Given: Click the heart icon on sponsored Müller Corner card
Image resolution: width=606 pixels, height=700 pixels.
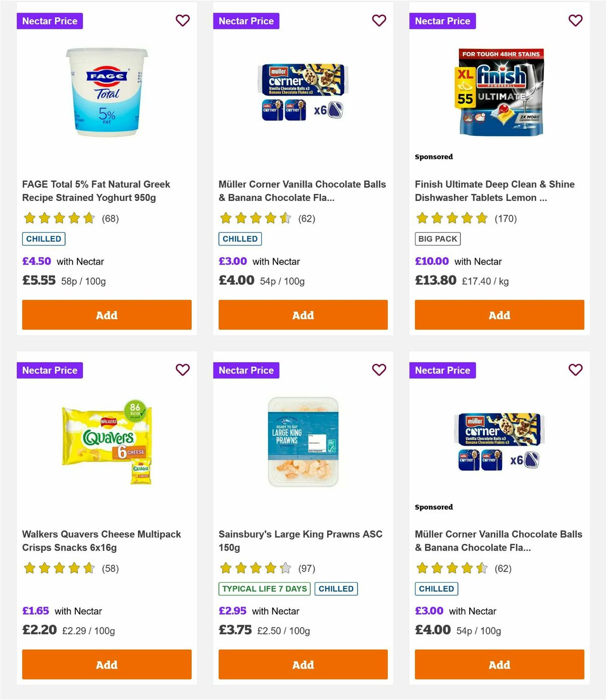Looking at the screenshot, I should coord(575,370).
